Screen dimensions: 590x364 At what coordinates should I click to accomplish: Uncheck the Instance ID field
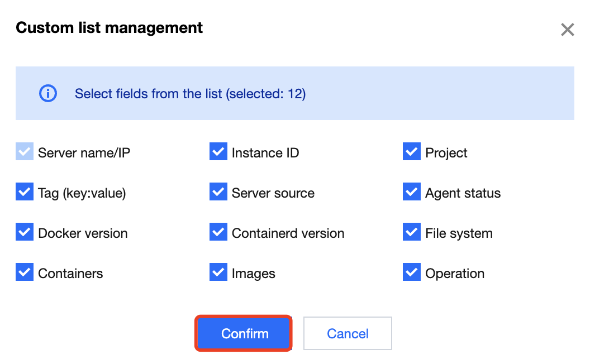pos(218,152)
